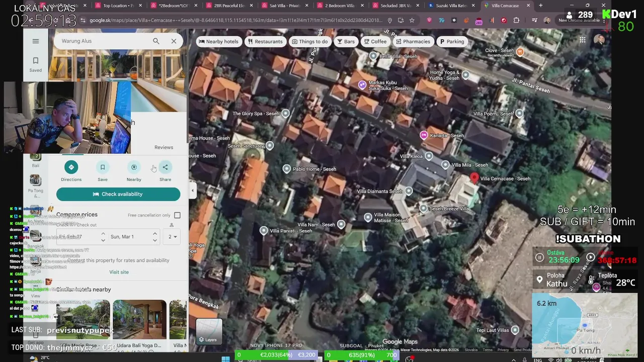Select The Glory Spa - Seseh pin
This screenshot has width=644, height=362.
click(286, 114)
